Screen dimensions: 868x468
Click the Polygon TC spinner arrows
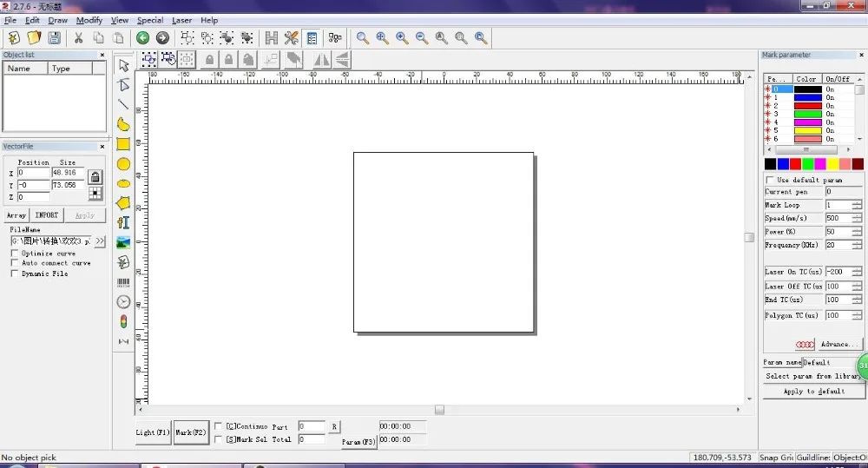click(857, 315)
